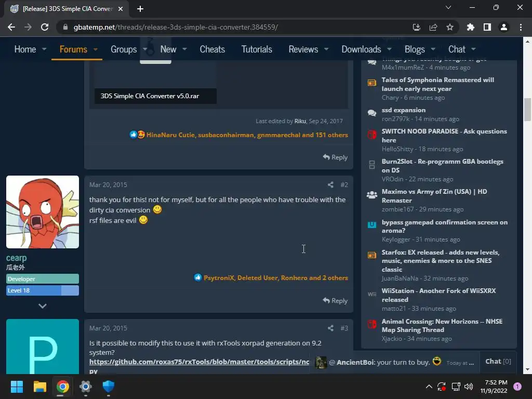Open the Chrome extensions puzzle icon

coord(470,27)
